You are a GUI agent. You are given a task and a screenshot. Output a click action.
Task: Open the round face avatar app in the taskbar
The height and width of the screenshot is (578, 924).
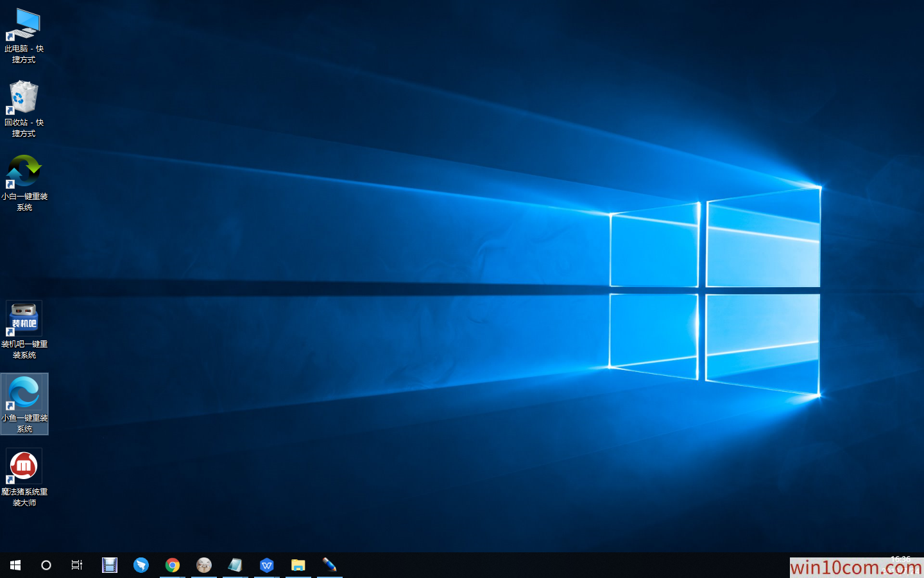pyautogui.click(x=204, y=565)
